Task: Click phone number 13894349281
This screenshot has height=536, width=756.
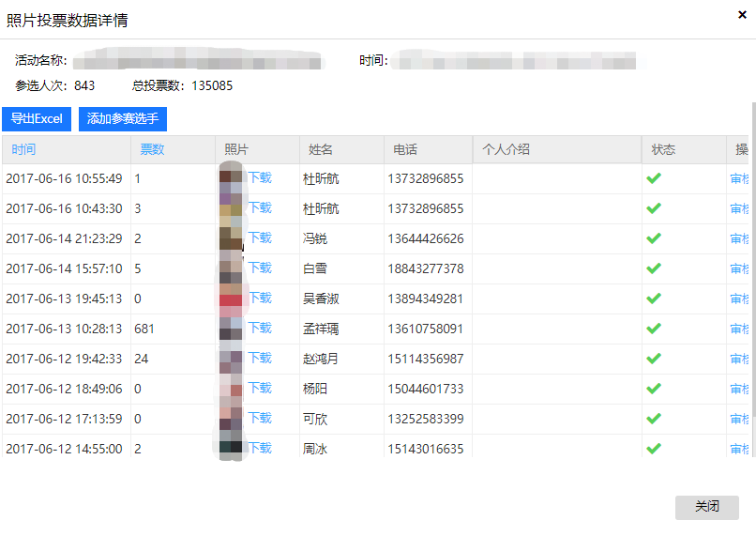Action: coord(426,299)
